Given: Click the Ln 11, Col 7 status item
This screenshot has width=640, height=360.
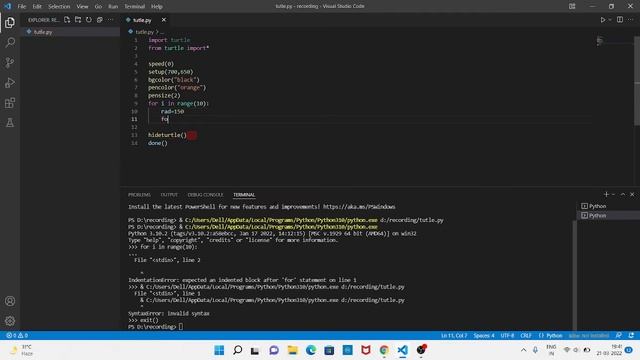Looking at the screenshot, I should point(453,335).
